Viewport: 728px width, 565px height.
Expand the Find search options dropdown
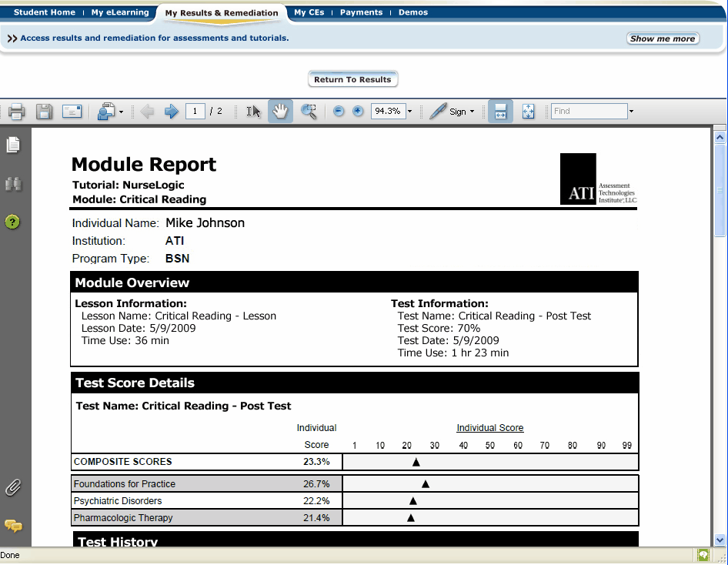pos(631,111)
